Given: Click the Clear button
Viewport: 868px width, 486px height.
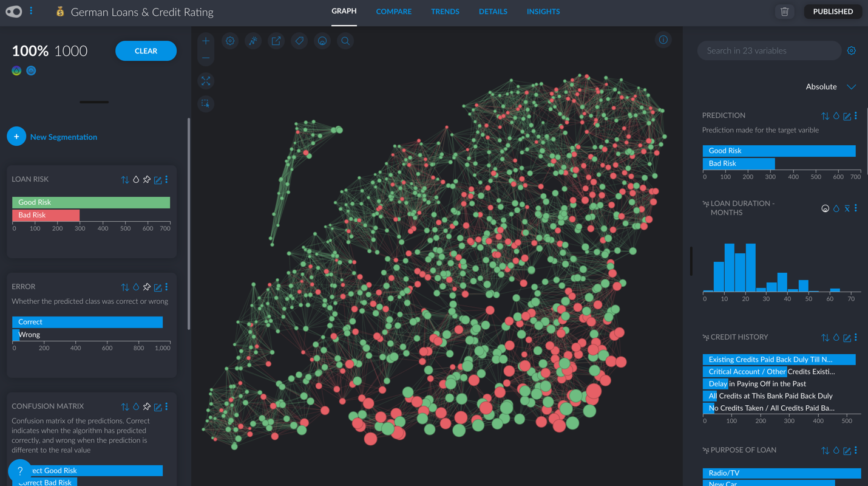Looking at the screenshot, I should (x=146, y=51).
